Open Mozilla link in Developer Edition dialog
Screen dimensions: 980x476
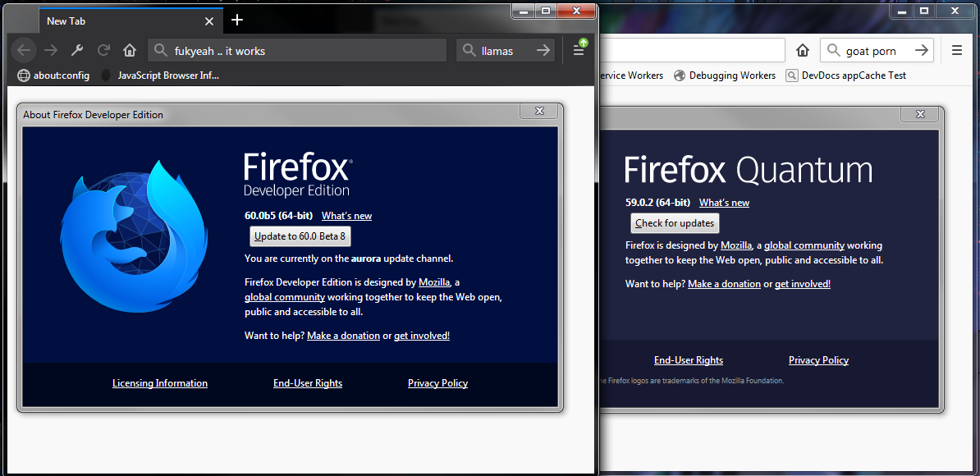pos(434,281)
